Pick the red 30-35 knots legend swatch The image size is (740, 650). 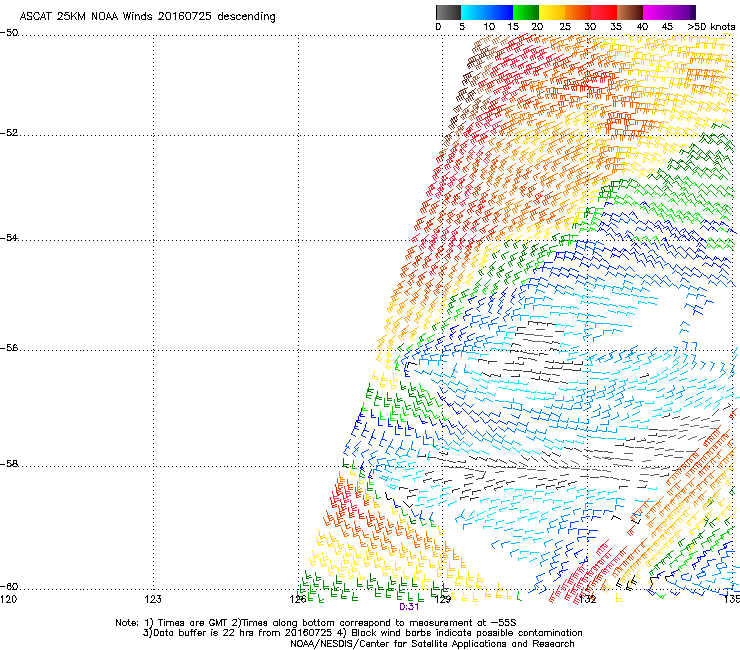pyautogui.click(x=604, y=12)
